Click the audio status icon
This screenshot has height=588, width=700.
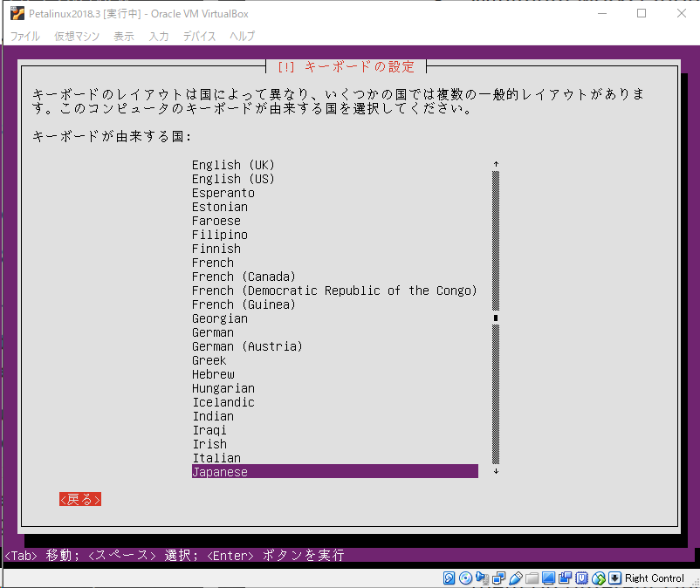click(482, 578)
